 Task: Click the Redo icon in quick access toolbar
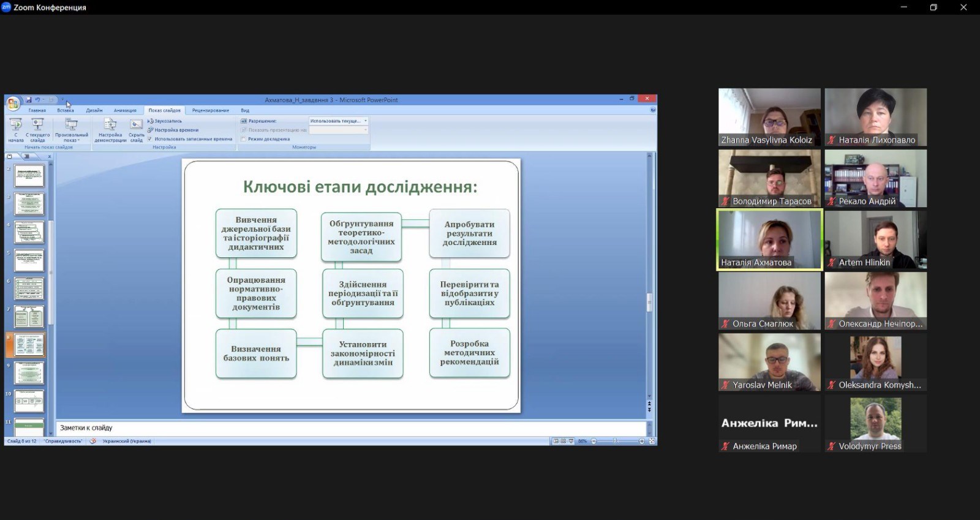(x=51, y=100)
